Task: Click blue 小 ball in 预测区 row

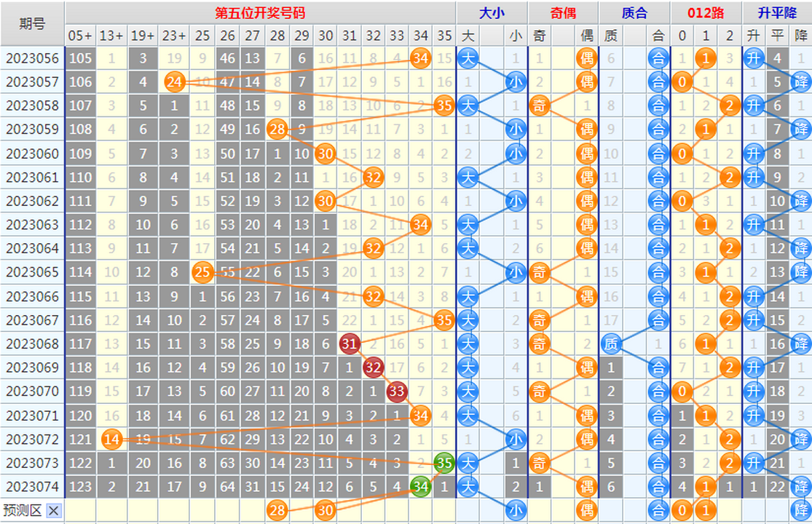Action: [x=516, y=511]
